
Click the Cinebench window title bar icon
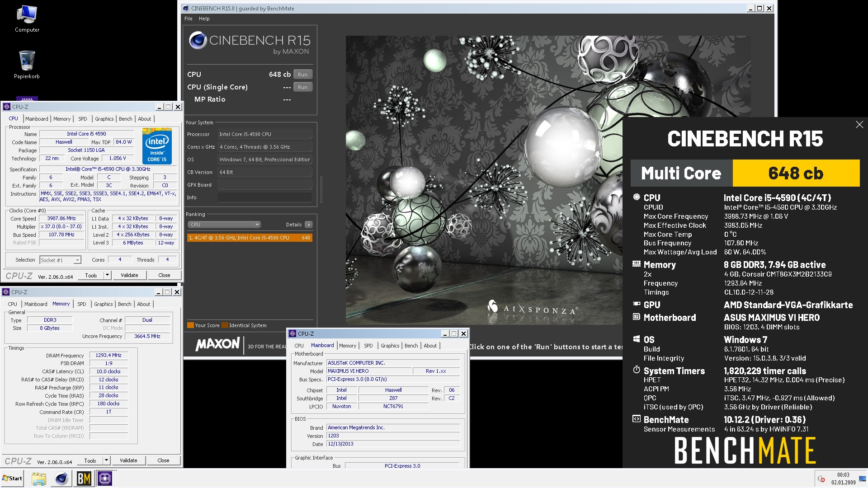(x=185, y=8)
